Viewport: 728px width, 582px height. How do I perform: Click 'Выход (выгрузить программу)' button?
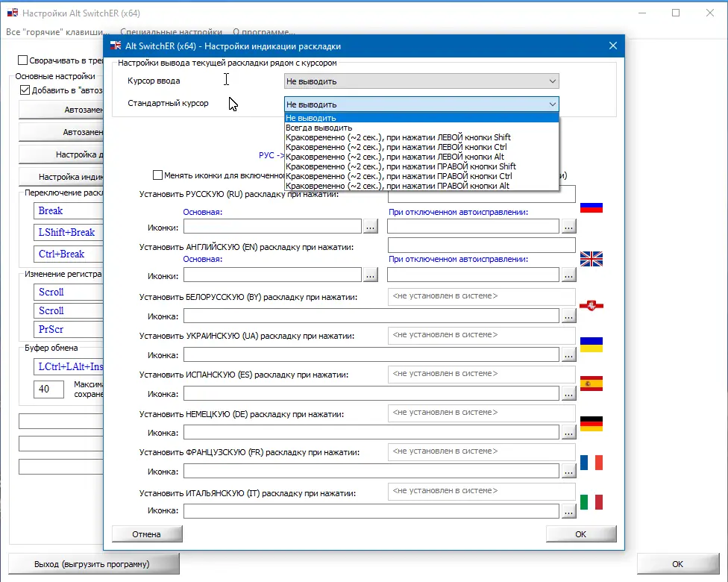(92, 564)
